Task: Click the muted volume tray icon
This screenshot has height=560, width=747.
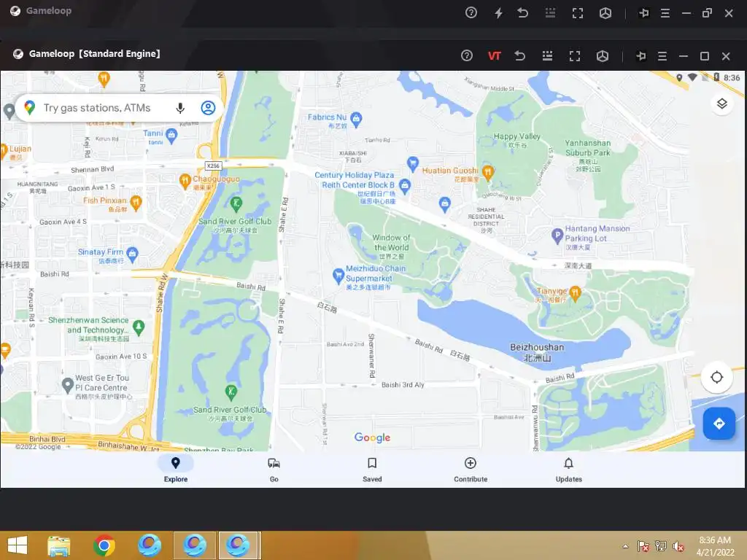Action: pos(678,546)
